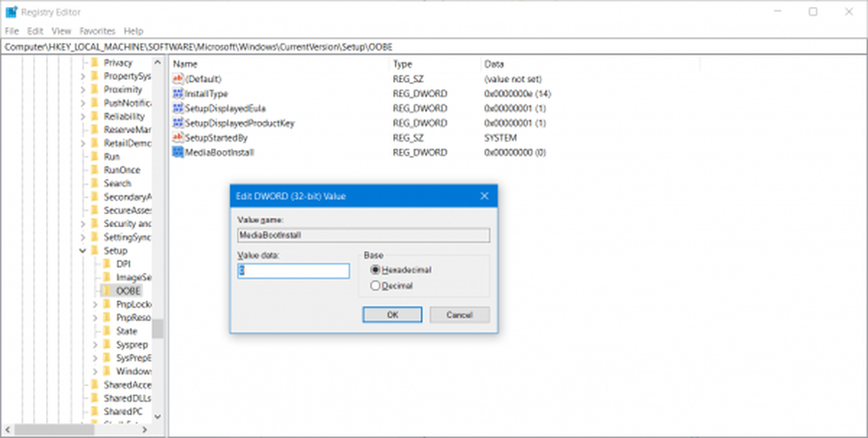
Task: Cancel the Edit DWORD dialog
Action: 459,315
